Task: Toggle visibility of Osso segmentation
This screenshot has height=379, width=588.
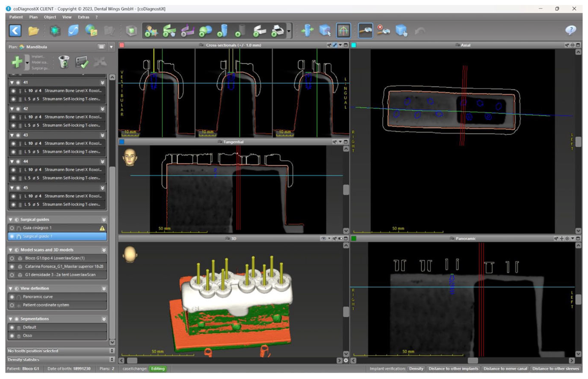Action: click(12, 336)
